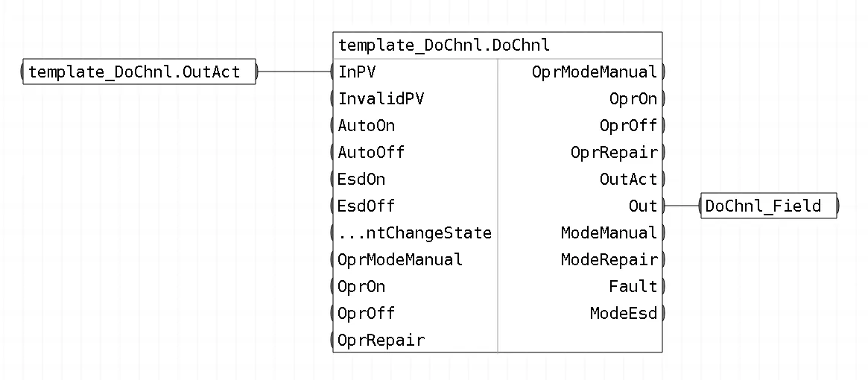
Task: Select the template_DoChnl.OutAct input block
Action: click(139, 72)
